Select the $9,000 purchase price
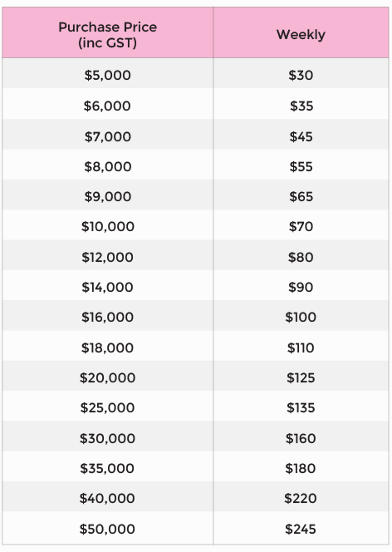The image size is (392, 552). [x=108, y=196]
